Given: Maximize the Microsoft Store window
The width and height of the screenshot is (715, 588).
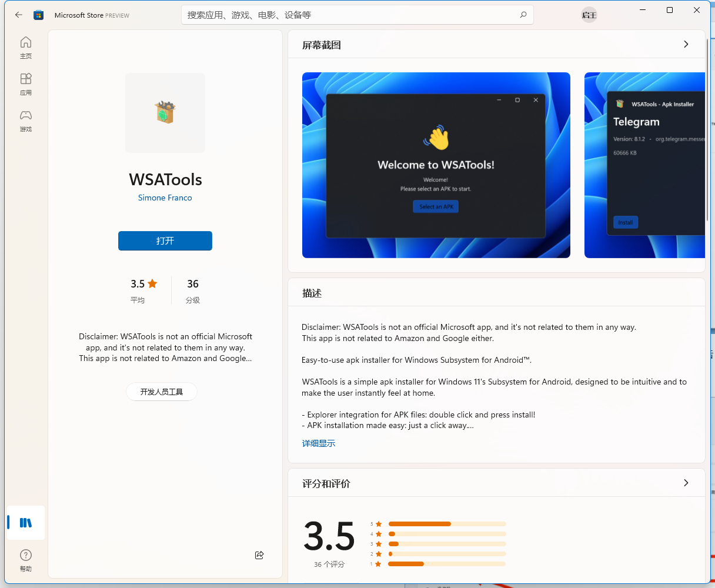Looking at the screenshot, I should [x=670, y=10].
